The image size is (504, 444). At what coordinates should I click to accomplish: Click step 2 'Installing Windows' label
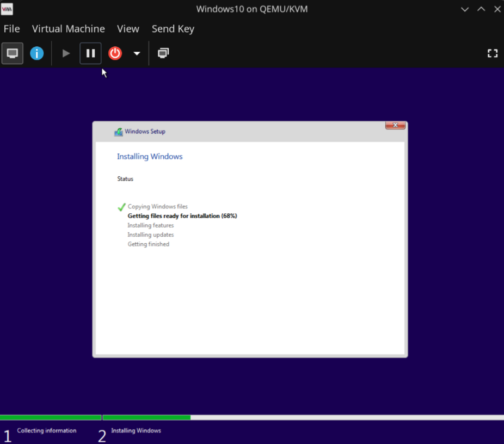pos(136,431)
